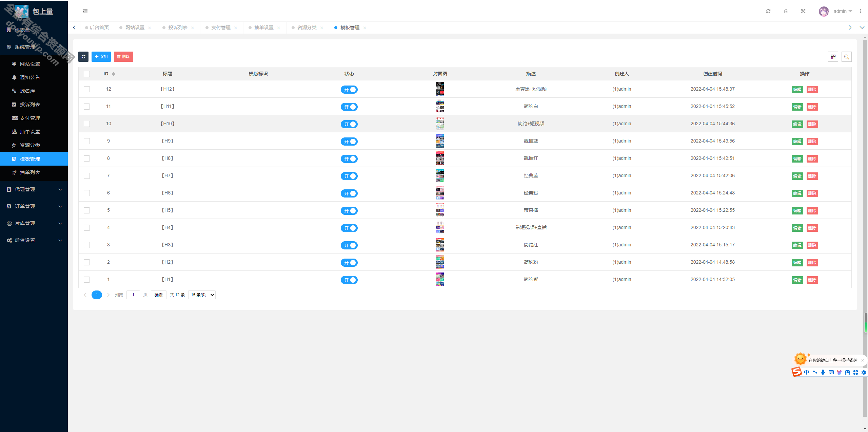Click 删除 for the 【H2】 row
Viewport: 868px width, 432px height.
point(812,263)
